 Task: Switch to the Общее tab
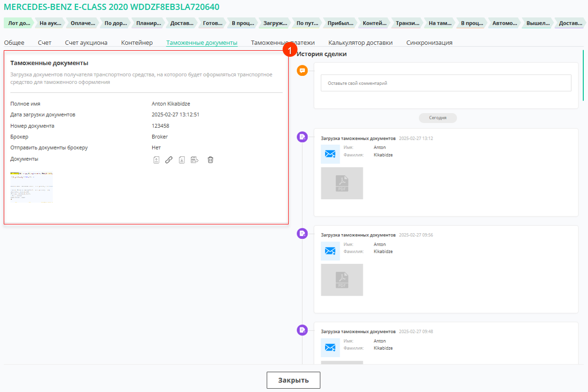(x=14, y=43)
